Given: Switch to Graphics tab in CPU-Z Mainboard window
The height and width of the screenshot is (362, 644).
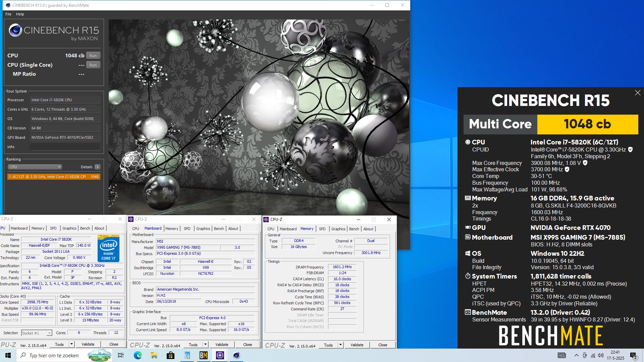Looking at the screenshot, I should tap(203, 229).
